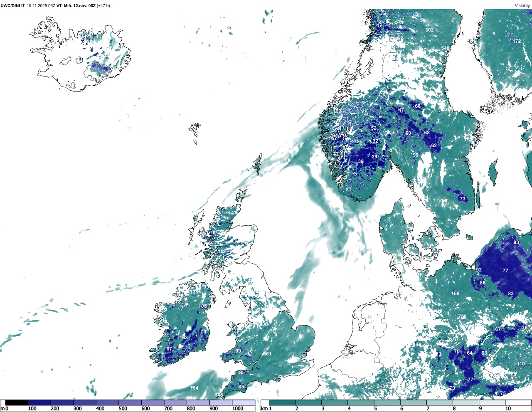
Task: Select the 900–1000 m pale lavender swatch
Action: pyautogui.click(x=221, y=403)
